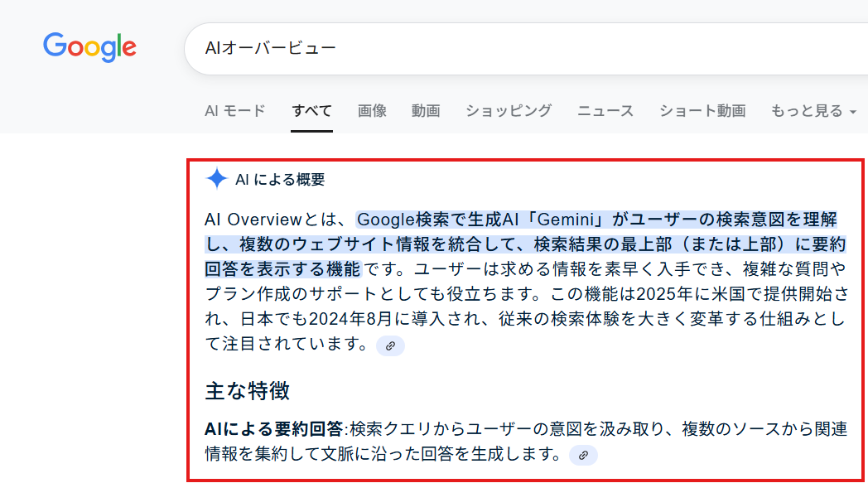Open the 画像 results tab
868x483 pixels.
[372, 111]
